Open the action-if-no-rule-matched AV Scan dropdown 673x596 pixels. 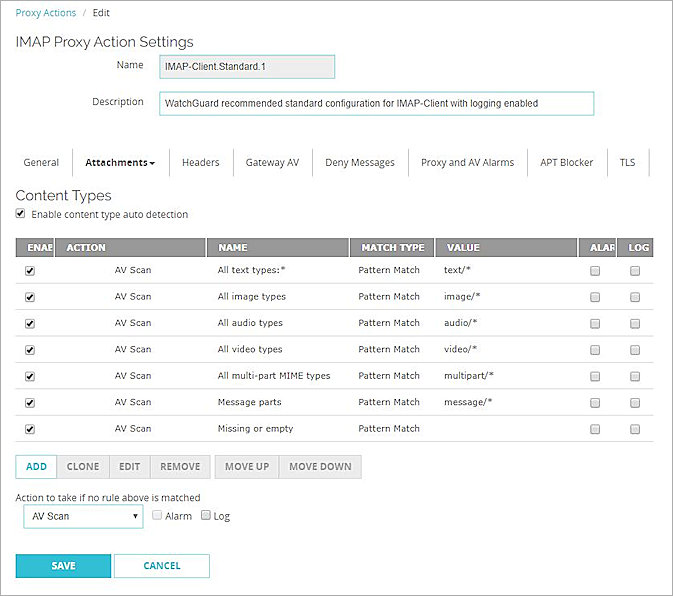(x=83, y=516)
